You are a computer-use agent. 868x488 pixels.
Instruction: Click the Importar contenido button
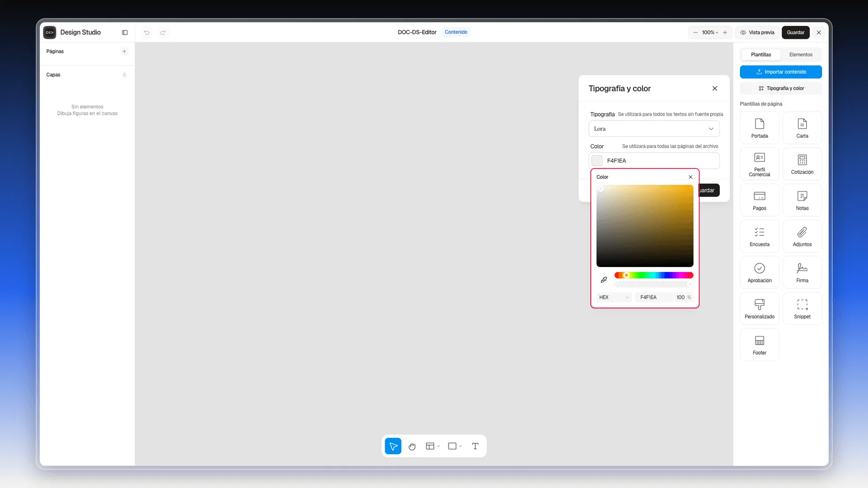click(x=781, y=72)
